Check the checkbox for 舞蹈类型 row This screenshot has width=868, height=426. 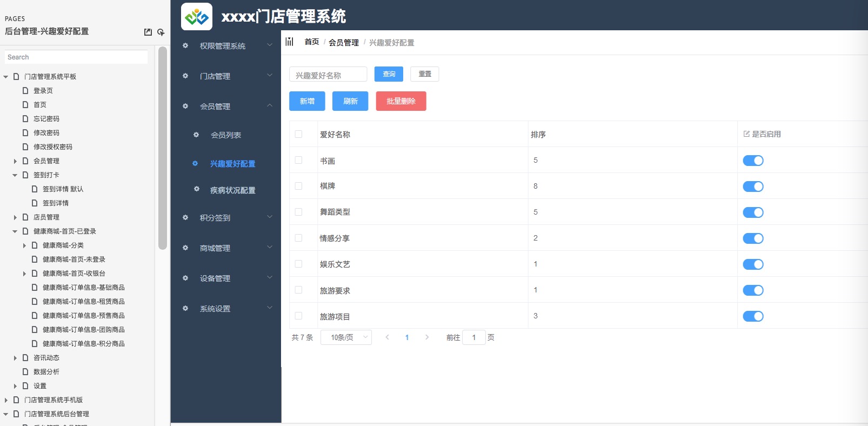click(298, 212)
